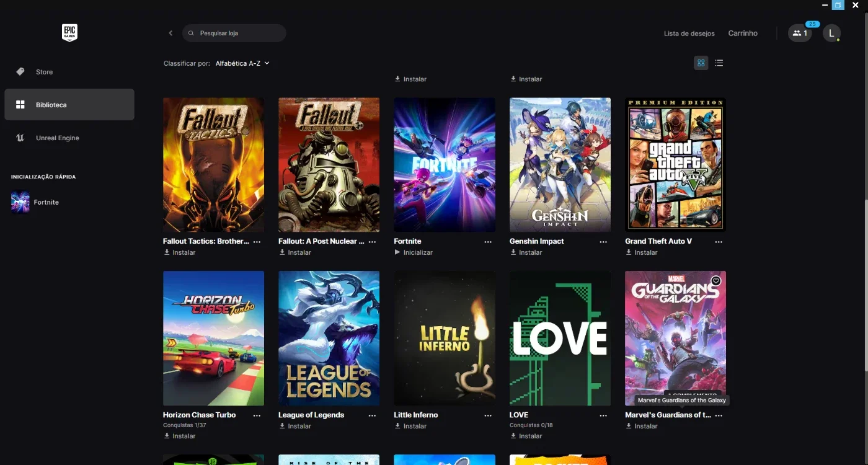Open options menu for Marvel's Guardians
This screenshot has width=868, height=465.
pos(719,415)
